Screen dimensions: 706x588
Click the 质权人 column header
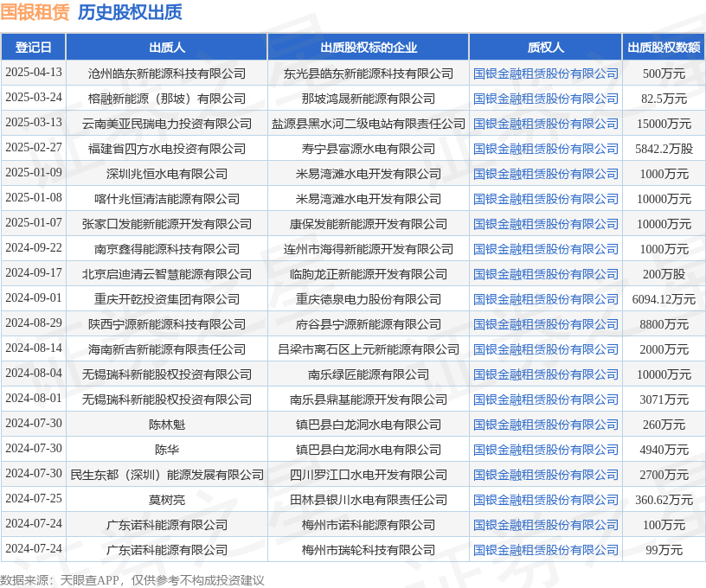click(545, 47)
